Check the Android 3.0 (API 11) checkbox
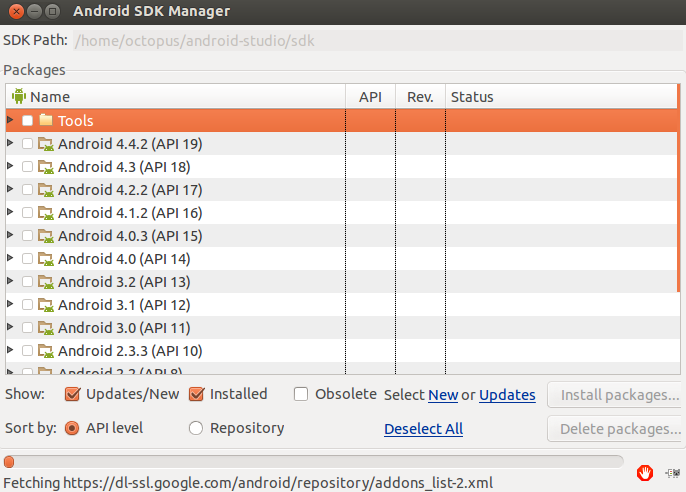Screen dimensions: 686x492 coord(27,328)
